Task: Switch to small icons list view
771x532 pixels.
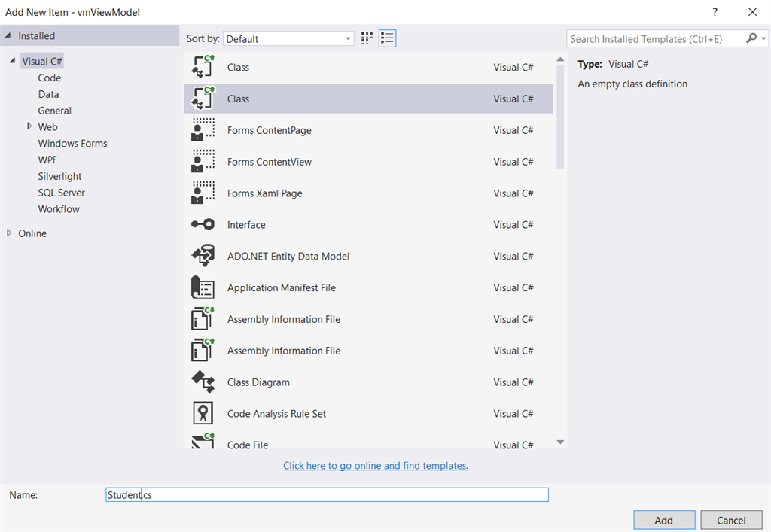Action: click(388, 38)
